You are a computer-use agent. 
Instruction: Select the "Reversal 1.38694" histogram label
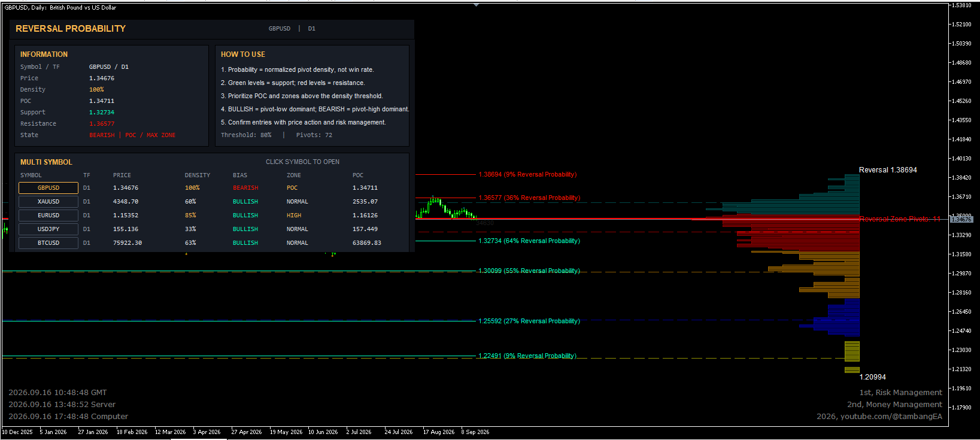pyautogui.click(x=888, y=170)
